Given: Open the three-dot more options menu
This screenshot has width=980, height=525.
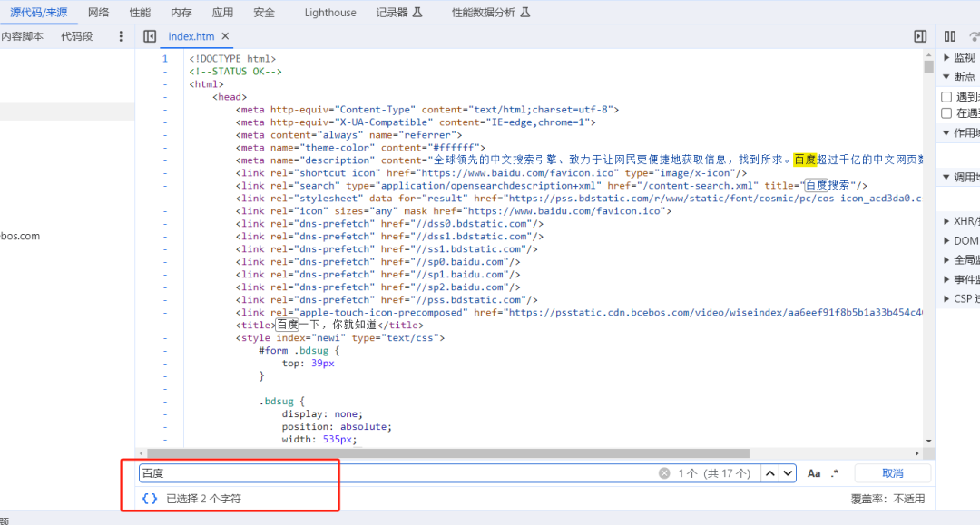Looking at the screenshot, I should coord(121,36).
